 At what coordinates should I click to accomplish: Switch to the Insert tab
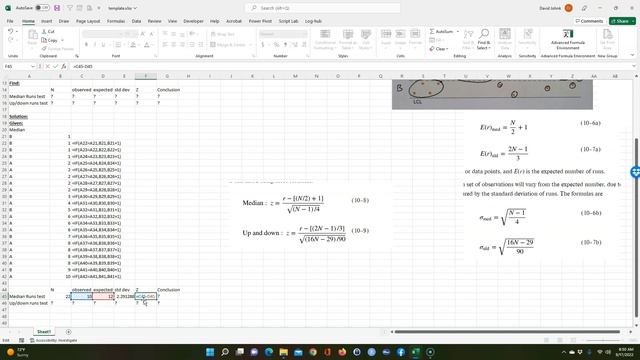coord(47,21)
